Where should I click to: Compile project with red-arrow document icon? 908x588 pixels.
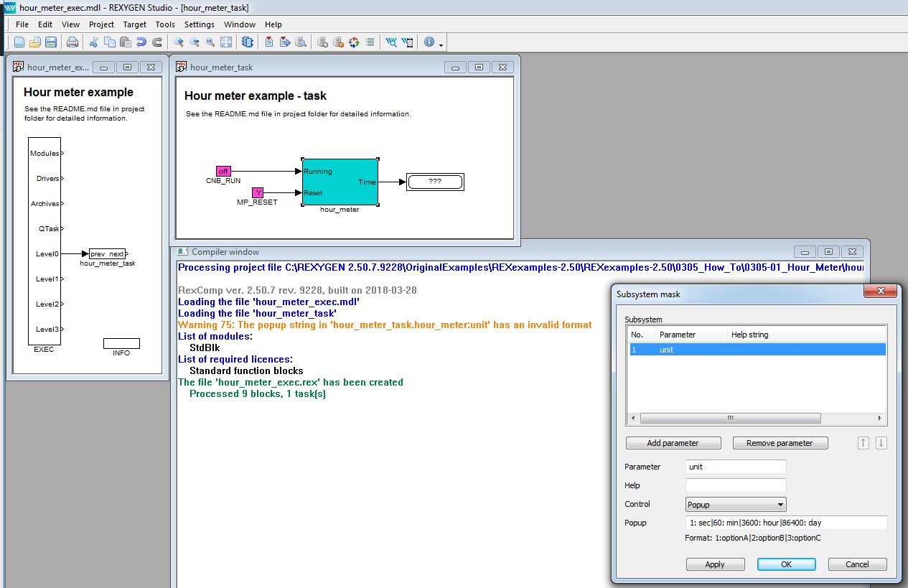coord(269,42)
